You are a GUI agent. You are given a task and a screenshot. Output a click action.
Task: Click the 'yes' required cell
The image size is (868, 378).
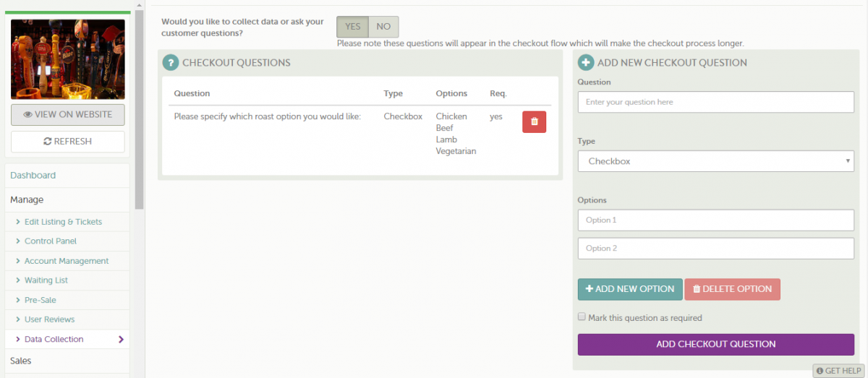coord(496,116)
